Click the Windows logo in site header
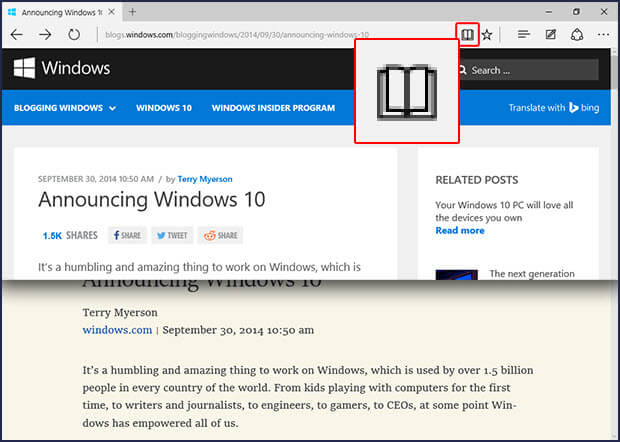Viewport: 620px width, 442px height. tap(62, 68)
